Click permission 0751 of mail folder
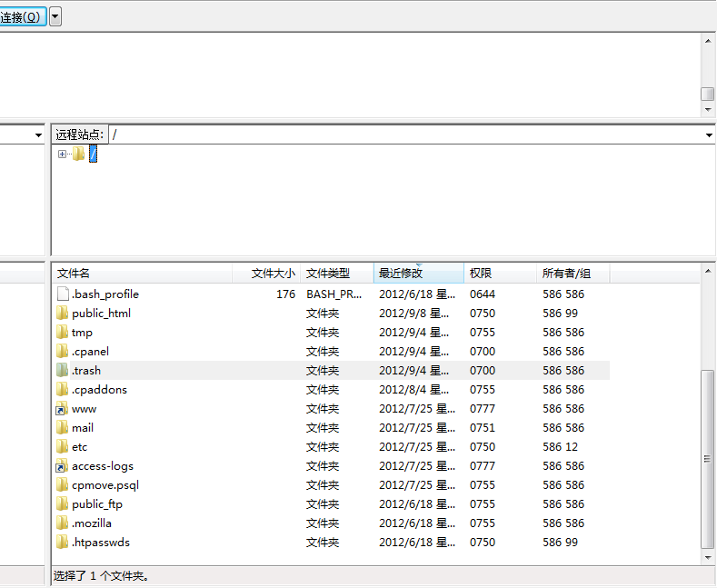 [x=483, y=428]
